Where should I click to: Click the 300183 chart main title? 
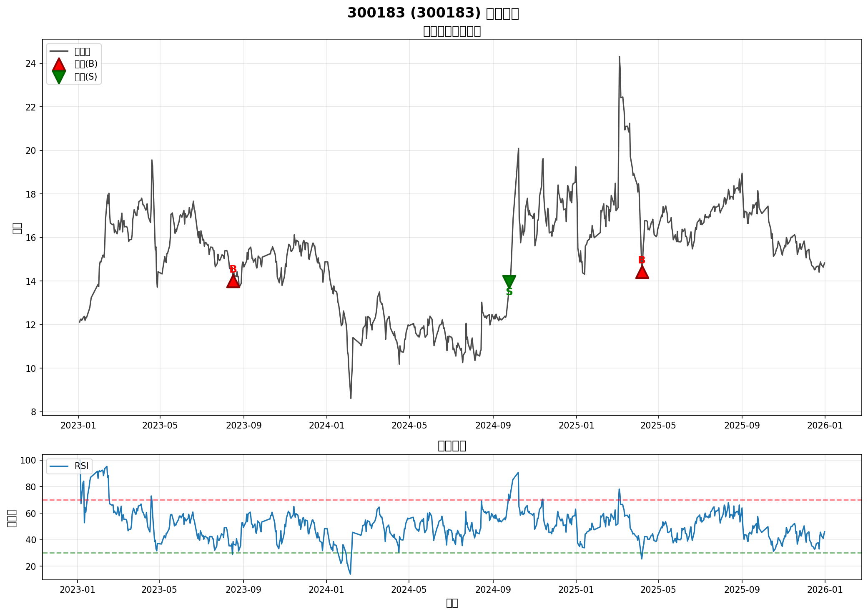[x=433, y=13]
